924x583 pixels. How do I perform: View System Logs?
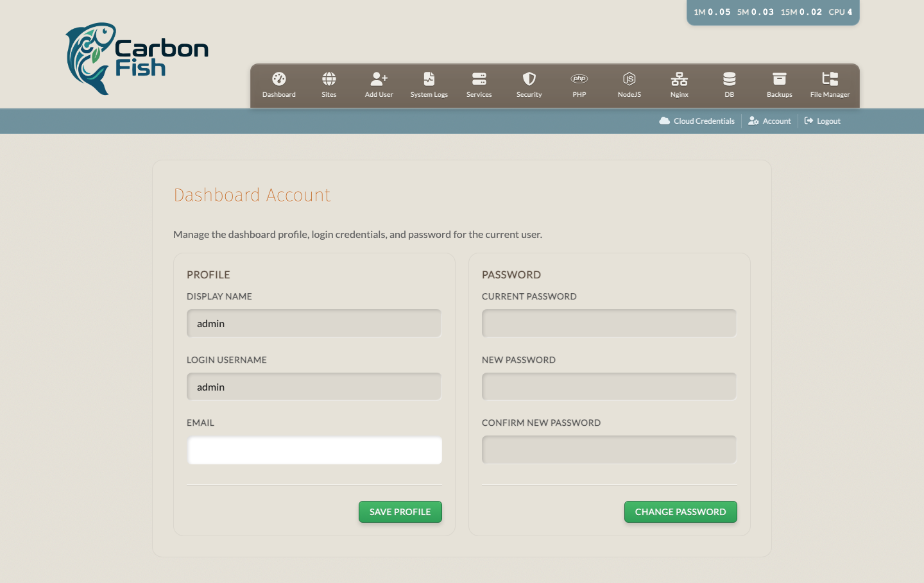(x=429, y=84)
